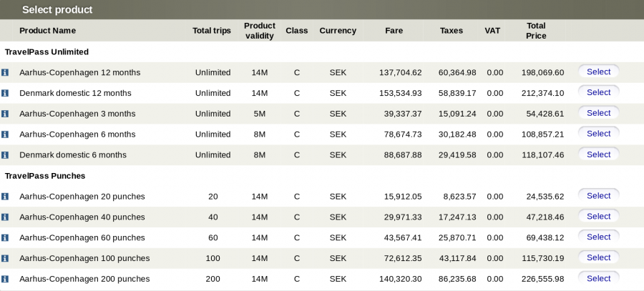Open info icon for Aarhus-Copenhagen 200 punches
The width and height of the screenshot is (644, 291).
pyautogui.click(x=5, y=279)
